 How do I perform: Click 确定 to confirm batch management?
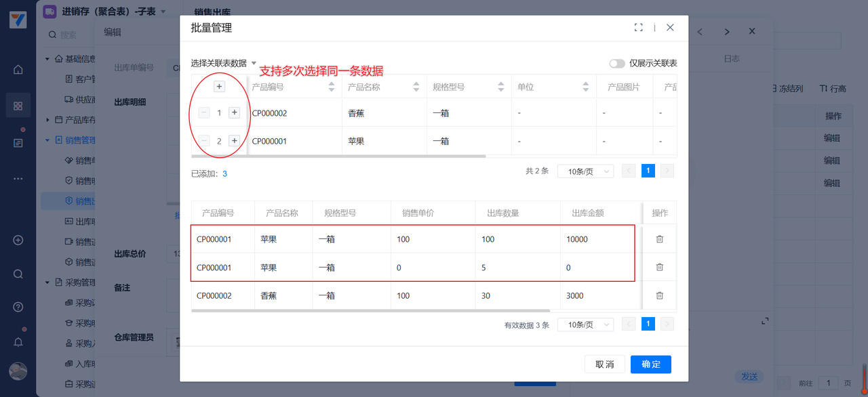[650, 364]
